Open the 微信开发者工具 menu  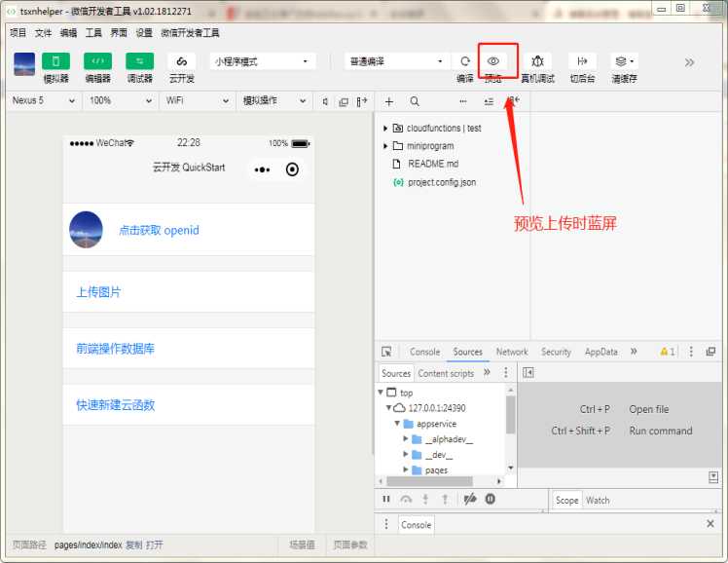point(190,32)
